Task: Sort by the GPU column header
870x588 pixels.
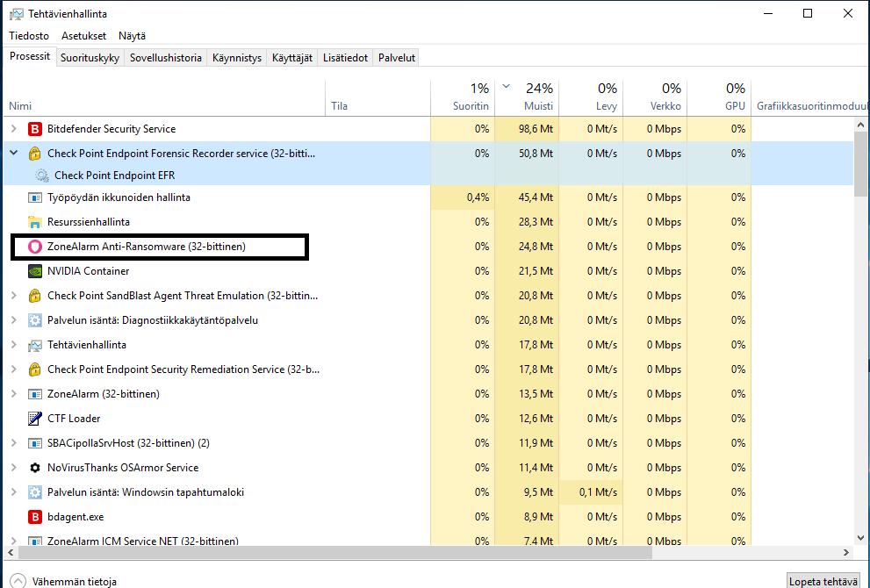Action: [719, 98]
